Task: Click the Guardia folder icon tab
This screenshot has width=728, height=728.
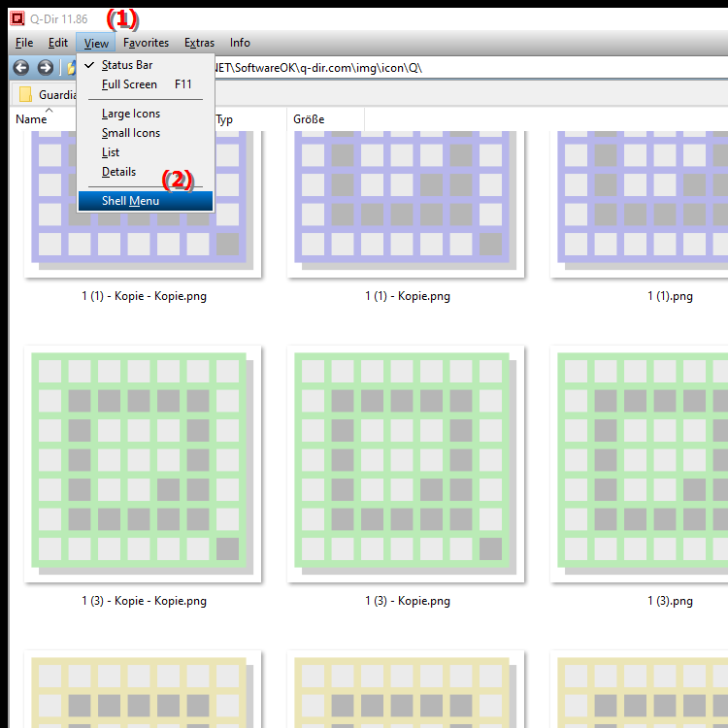Action: point(25,94)
